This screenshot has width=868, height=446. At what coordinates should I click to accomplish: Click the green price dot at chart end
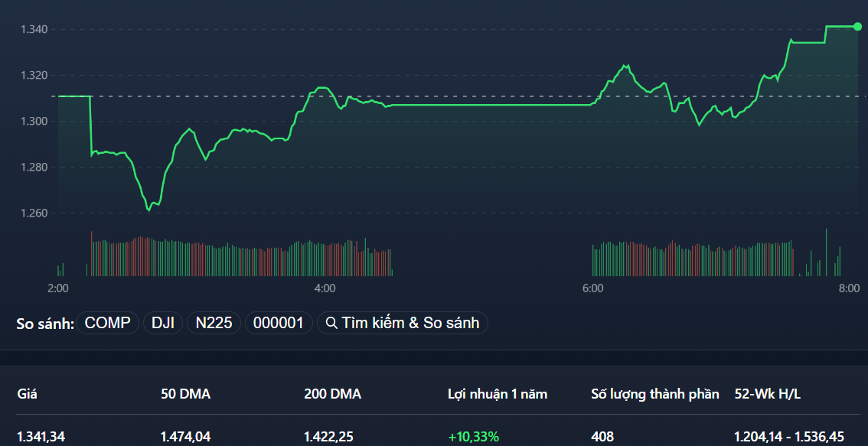[x=857, y=25]
